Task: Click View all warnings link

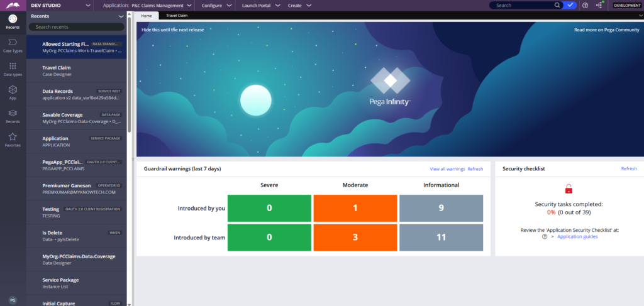Action: tap(447, 169)
